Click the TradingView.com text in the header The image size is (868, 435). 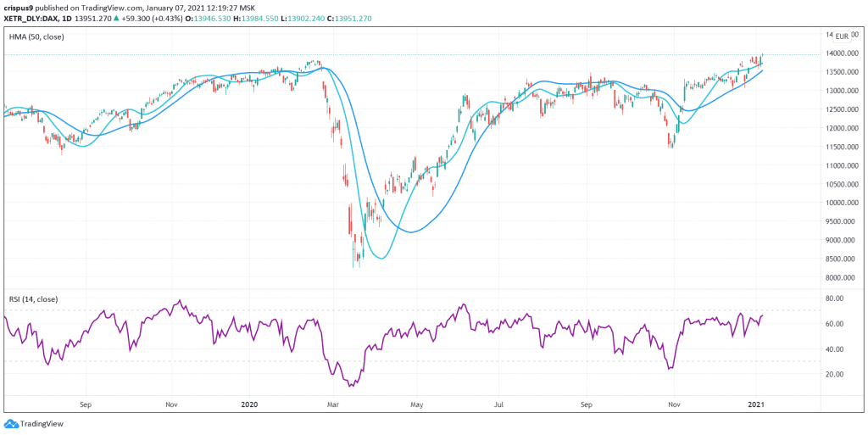point(110,8)
